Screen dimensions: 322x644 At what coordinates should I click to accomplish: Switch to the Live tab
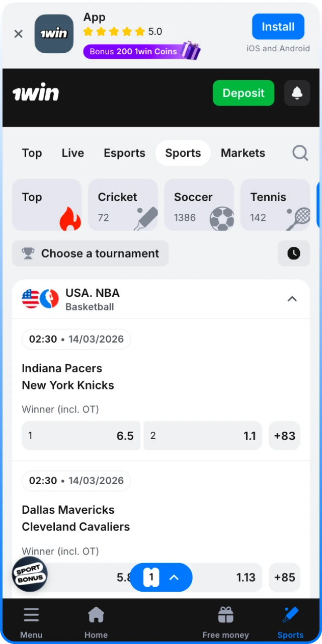72,152
